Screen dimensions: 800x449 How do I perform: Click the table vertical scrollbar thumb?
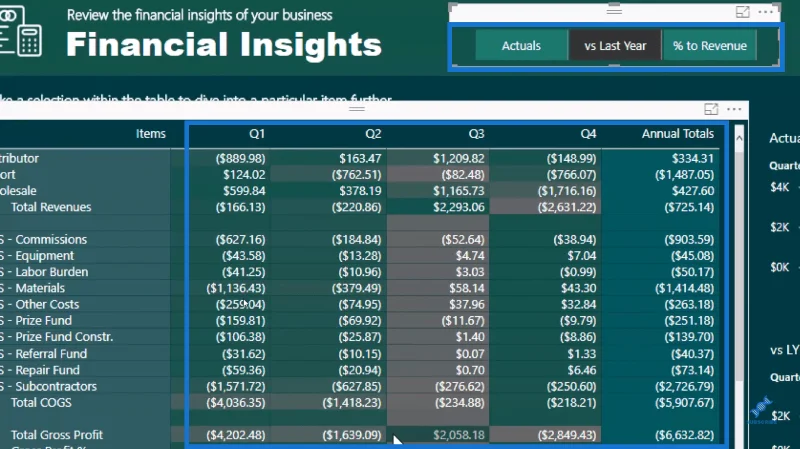click(739, 263)
